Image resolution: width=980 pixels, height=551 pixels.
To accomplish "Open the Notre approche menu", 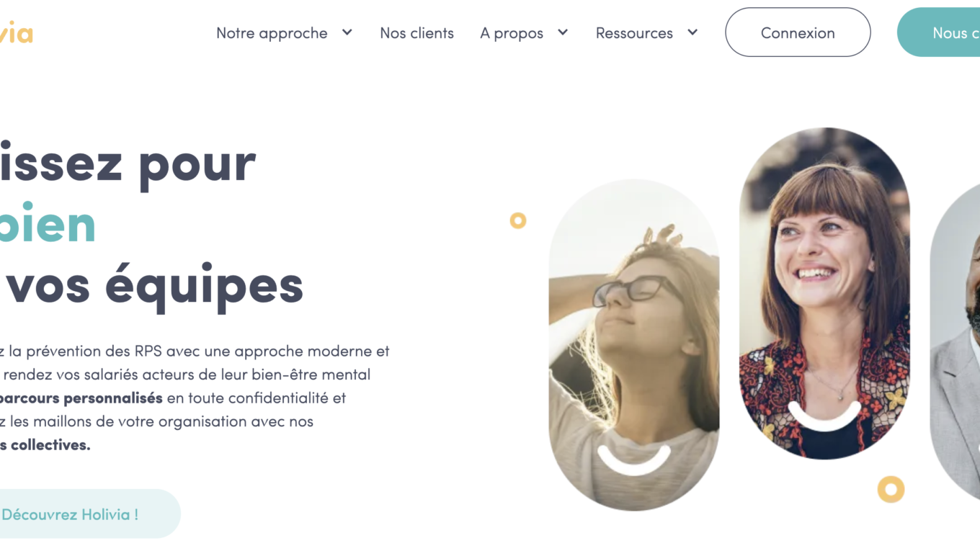I will [272, 33].
